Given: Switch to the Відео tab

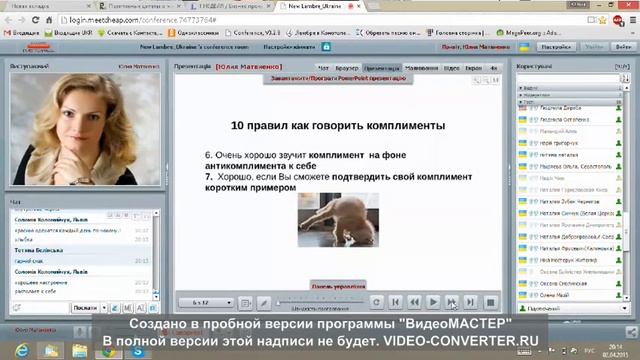Looking at the screenshot, I should coord(451,68).
